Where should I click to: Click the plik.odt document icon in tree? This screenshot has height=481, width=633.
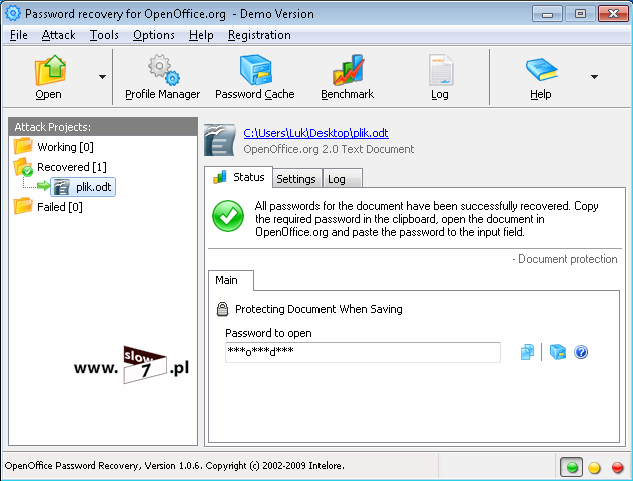61,187
